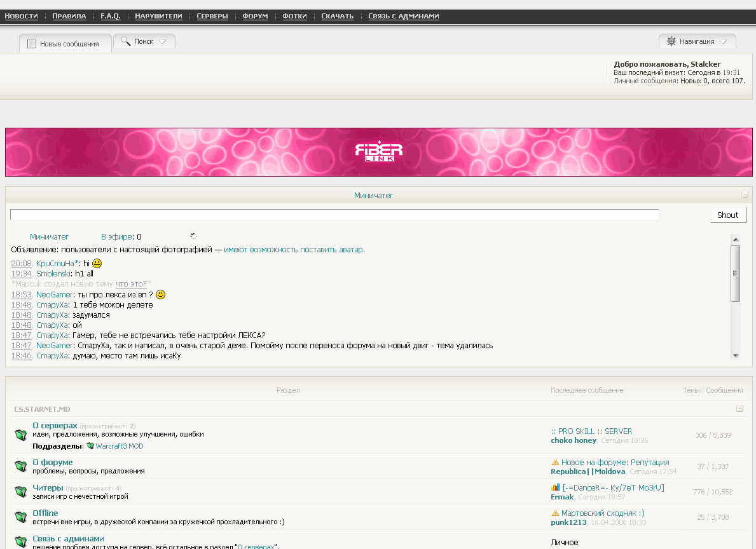
Task: Click the document icon on Новые сообщения
Action: 32,43
